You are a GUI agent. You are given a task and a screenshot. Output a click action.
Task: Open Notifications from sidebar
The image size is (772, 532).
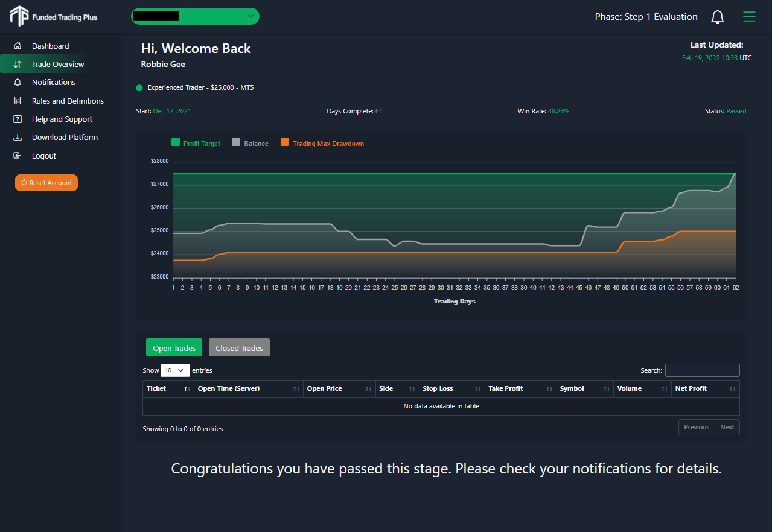click(54, 82)
